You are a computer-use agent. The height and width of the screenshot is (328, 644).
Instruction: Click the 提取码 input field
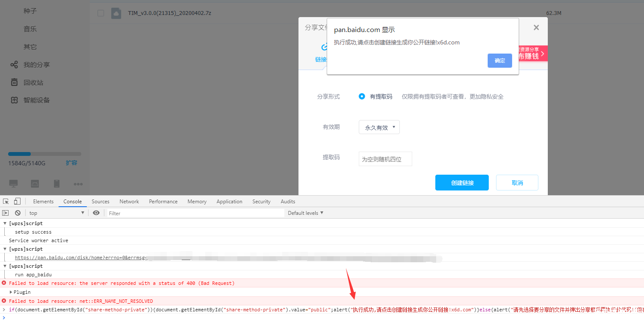pyautogui.click(x=385, y=159)
